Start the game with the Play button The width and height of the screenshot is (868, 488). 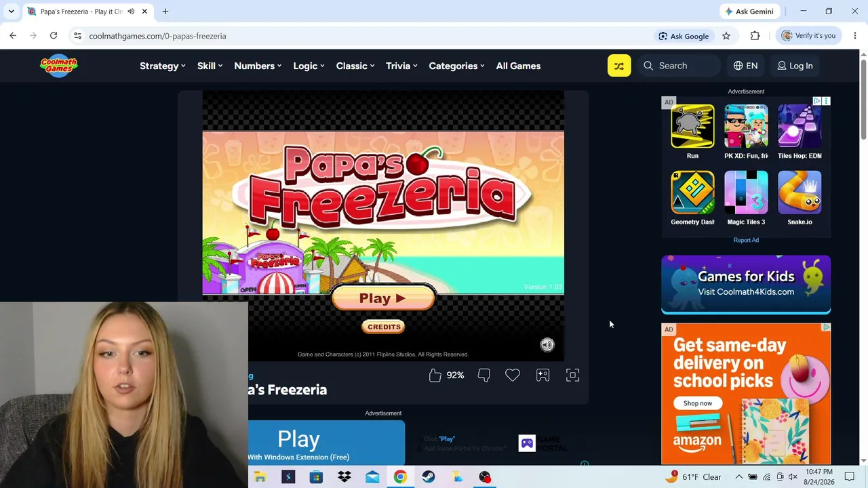[383, 298]
